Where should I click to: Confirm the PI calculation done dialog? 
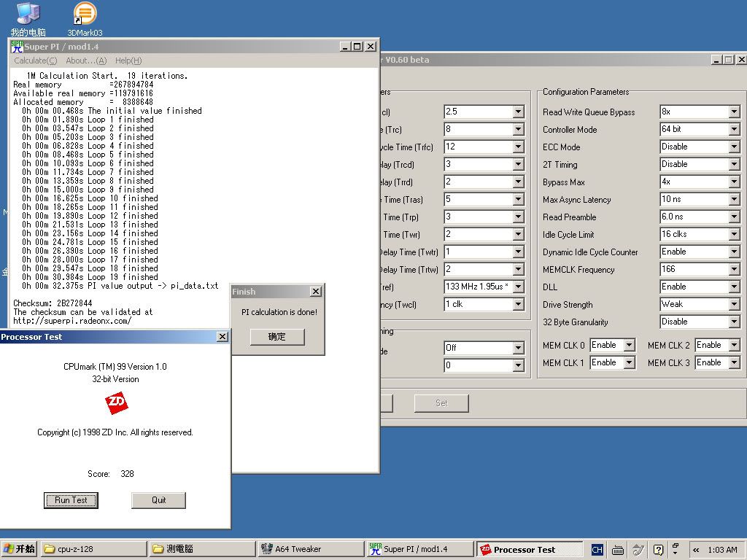tap(277, 337)
